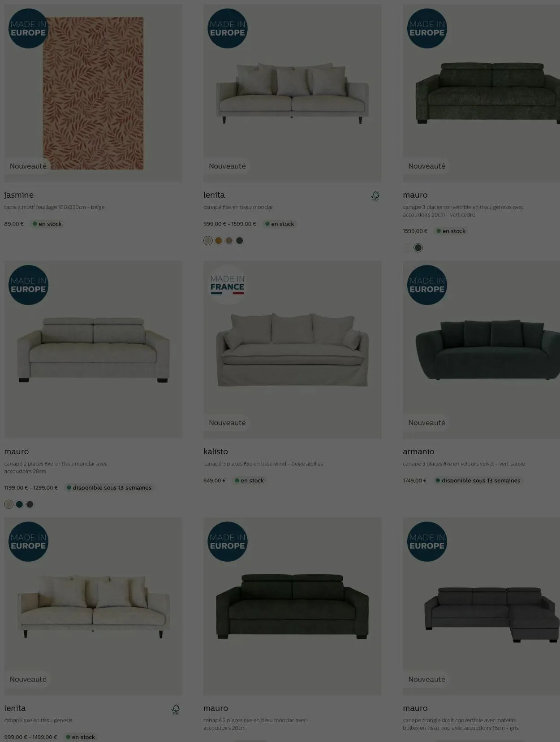View the jasmine leaf-pattern rug image
This screenshot has width=560, height=742.
pyautogui.click(x=93, y=93)
